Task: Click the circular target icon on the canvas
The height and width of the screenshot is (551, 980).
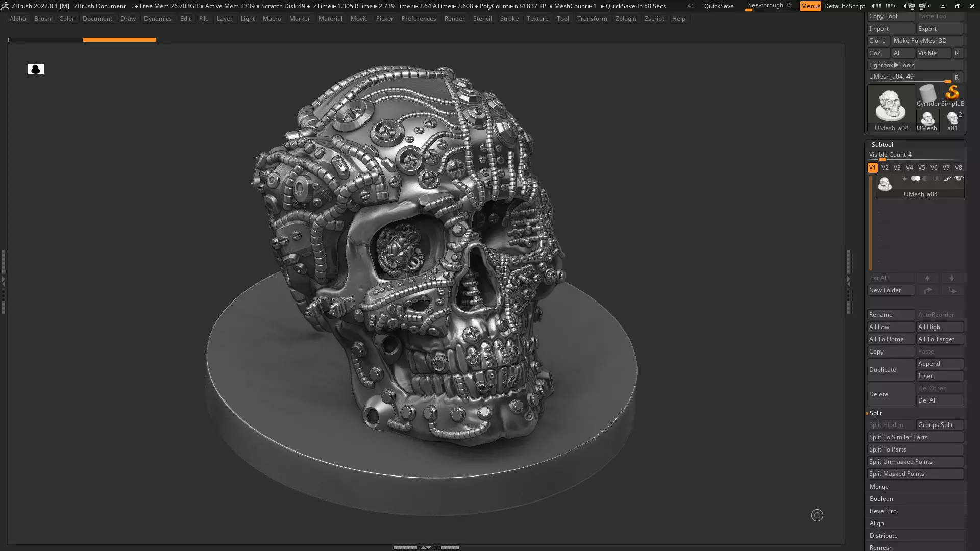Action: click(x=817, y=515)
